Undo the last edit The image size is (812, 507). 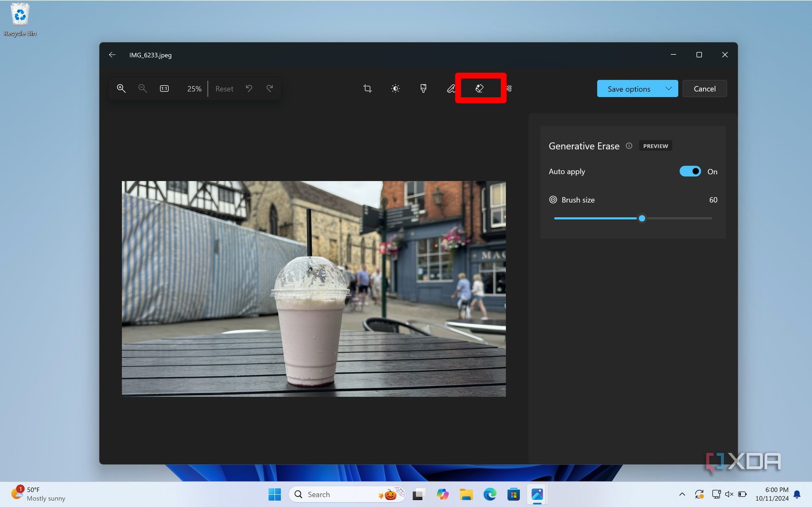(x=249, y=89)
